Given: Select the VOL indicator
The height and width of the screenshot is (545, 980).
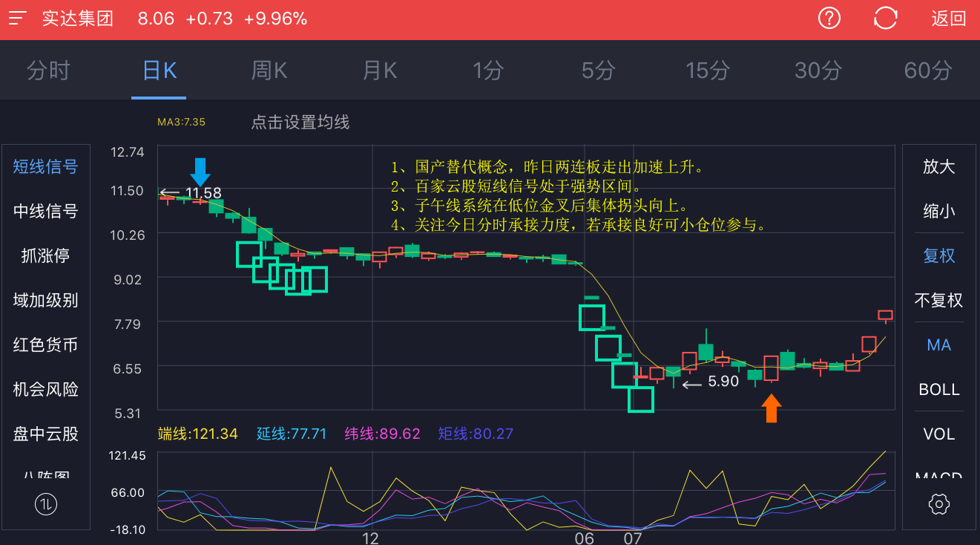Looking at the screenshot, I should coord(938,434).
